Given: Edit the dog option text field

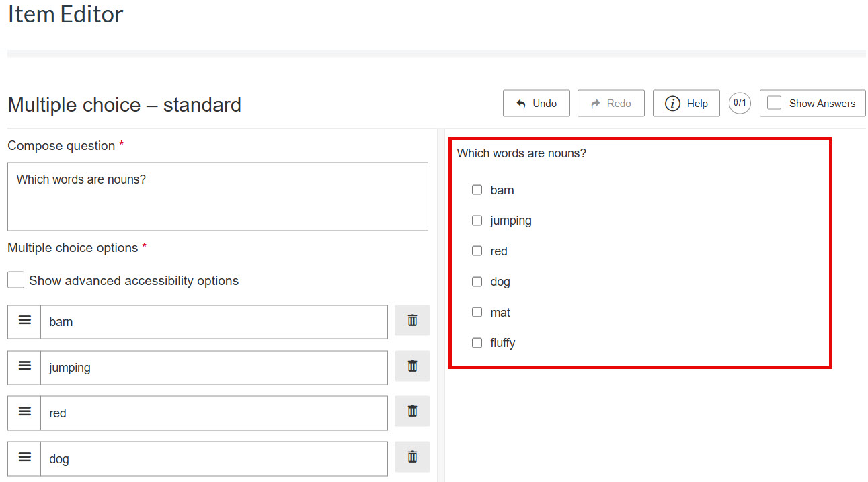Looking at the screenshot, I should [214, 459].
